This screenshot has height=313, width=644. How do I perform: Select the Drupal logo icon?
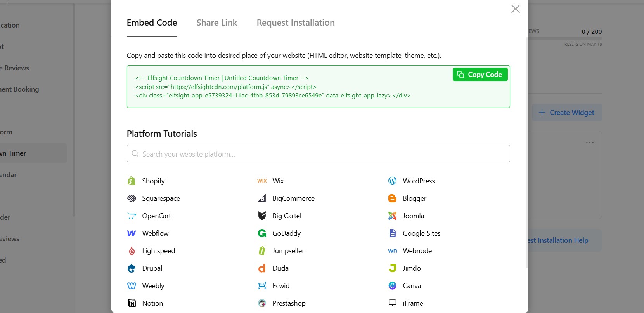132,268
